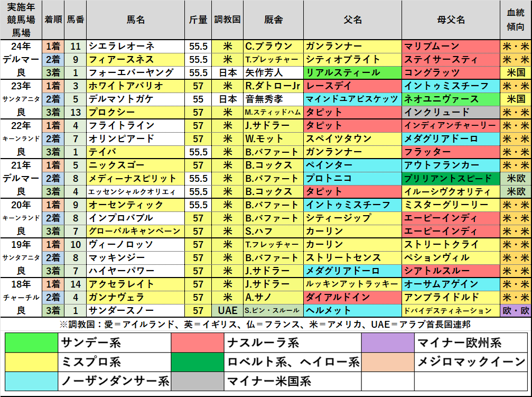532x397 pixels.
Task: Click the UAE training country cell
Action: 227,311
